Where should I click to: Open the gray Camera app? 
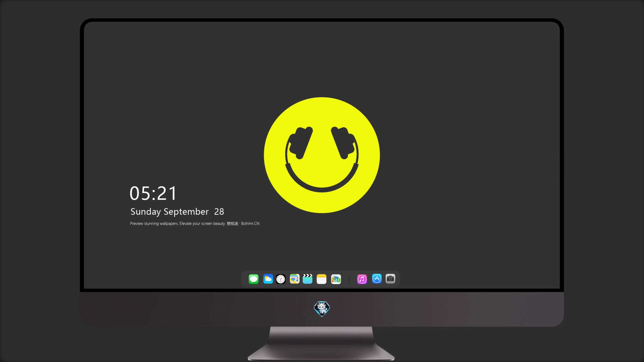tap(390, 279)
